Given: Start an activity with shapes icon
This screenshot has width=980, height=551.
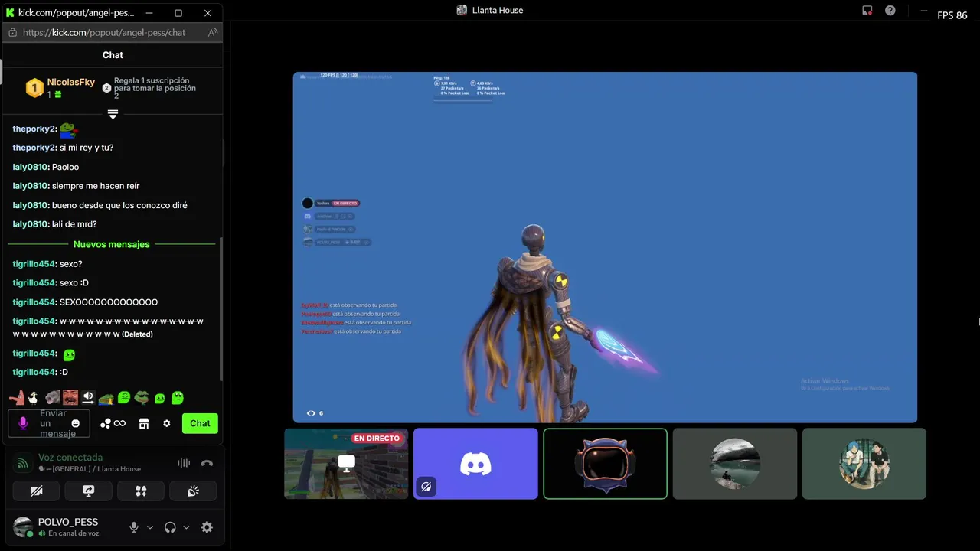Looking at the screenshot, I should click(x=141, y=491).
